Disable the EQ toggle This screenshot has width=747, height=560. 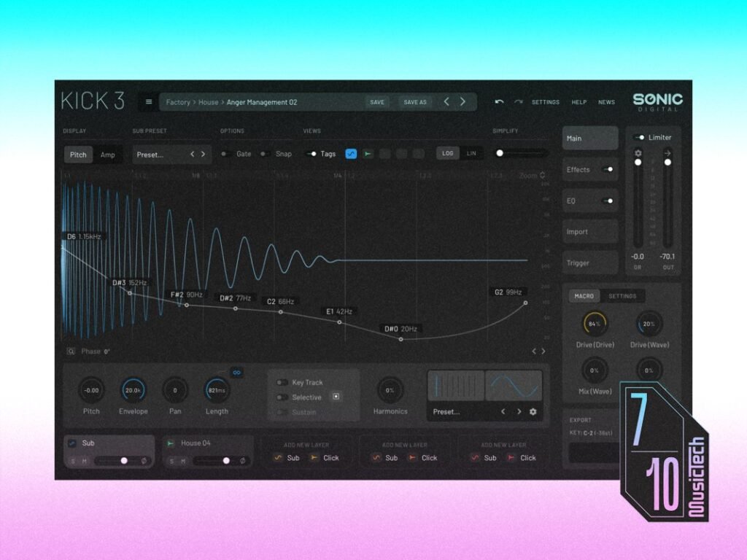pos(608,201)
